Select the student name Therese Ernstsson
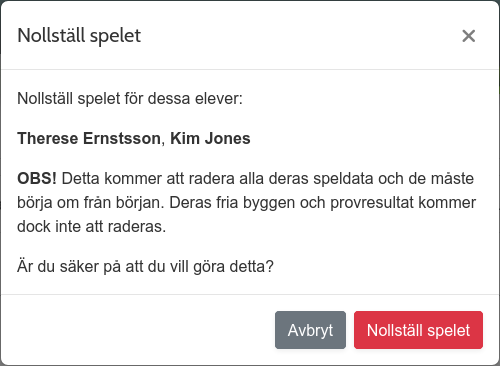Image resolution: width=500 pixels, height=366 pixels. (x=89, y=138)
